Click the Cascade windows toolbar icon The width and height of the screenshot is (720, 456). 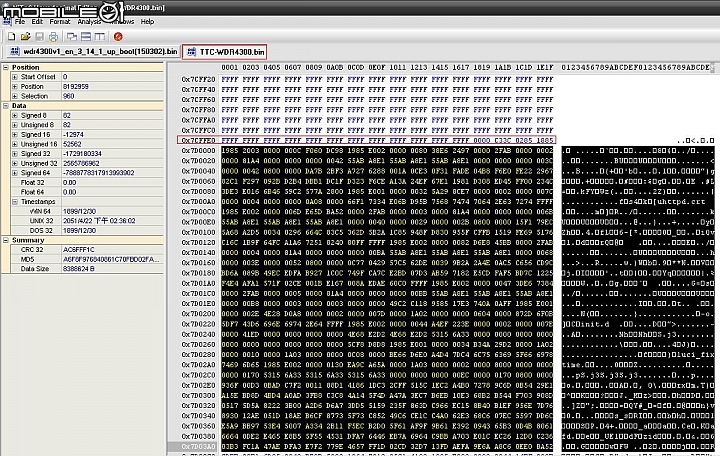pyautogui.click(x=72, y=37)
